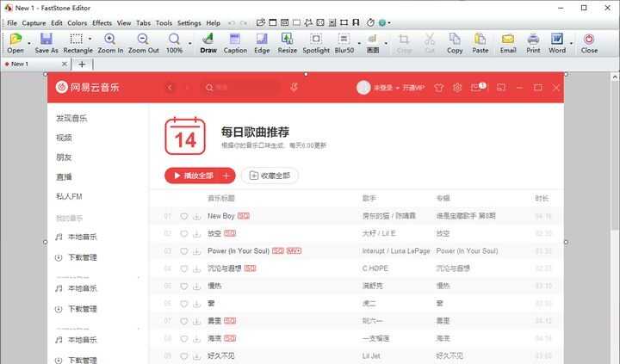Click the Redo arrow in menu bar

[x=244, y=23]
